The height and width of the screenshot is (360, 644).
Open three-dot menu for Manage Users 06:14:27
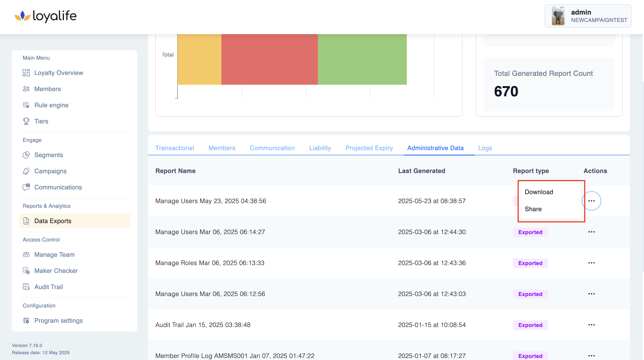tap(591, 232)
